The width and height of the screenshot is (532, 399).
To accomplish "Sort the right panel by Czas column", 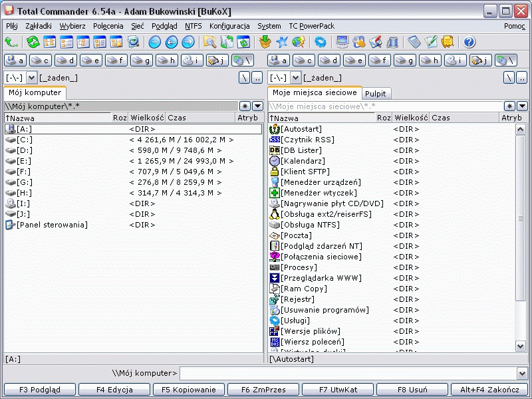I will tap(464, 118).
